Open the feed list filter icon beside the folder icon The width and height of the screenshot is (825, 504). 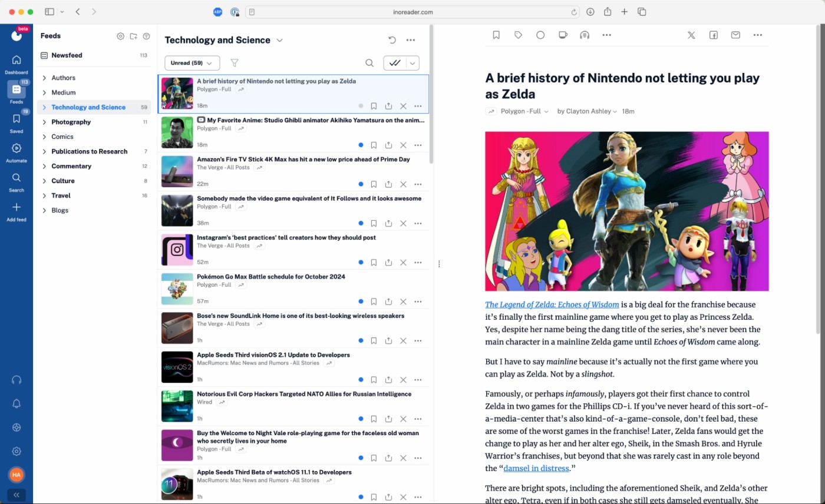pyautogui.click(x=146, y=36)
